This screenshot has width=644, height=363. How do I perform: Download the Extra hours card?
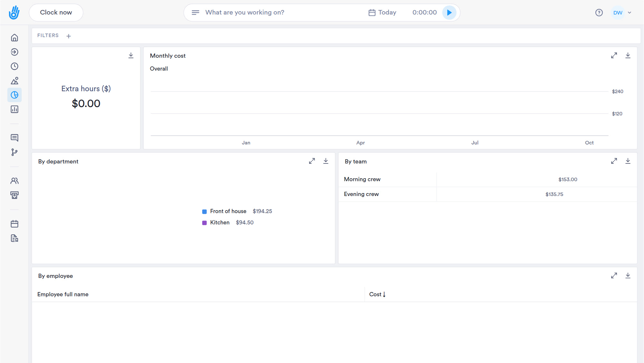(131, 55)
